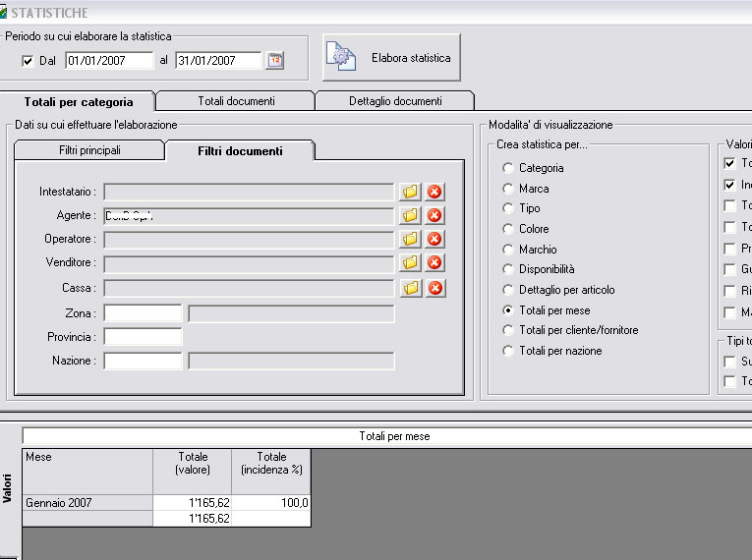
Task: Select the Gennaio 2007 table row
Action: [87, 502]
